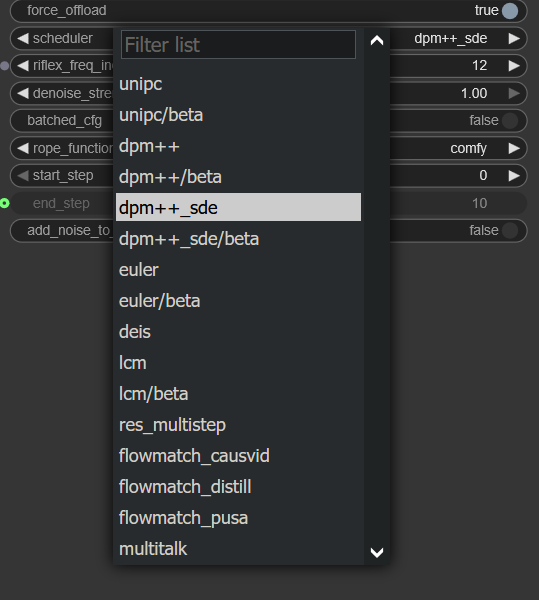Click the batched_cfg label
Image resolution: width=539 pixels, height=600 pixels.
click(64, 121)
